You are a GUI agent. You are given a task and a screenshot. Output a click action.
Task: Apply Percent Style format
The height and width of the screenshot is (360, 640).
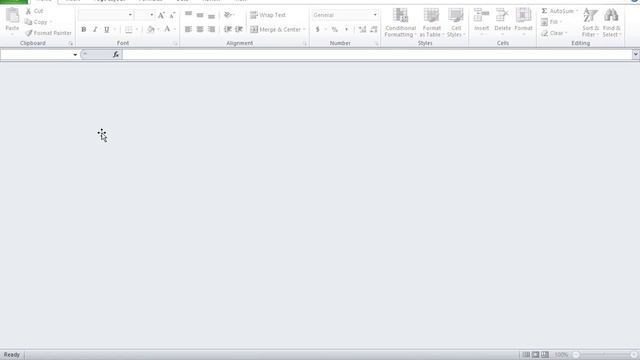pos(335,29)
